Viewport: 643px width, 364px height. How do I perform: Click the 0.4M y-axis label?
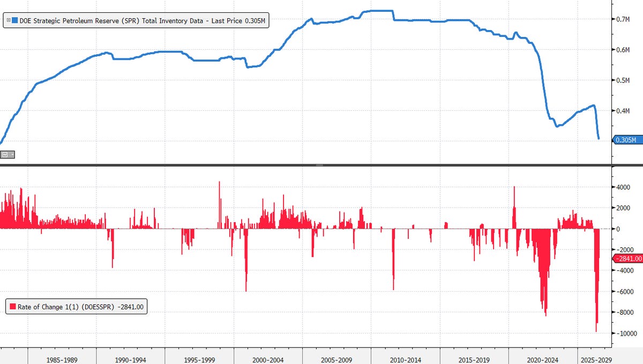623,111
